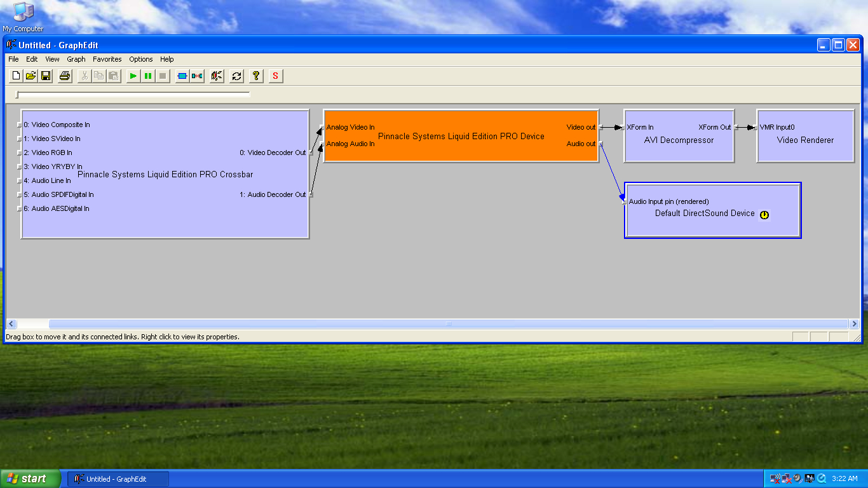Create a new graph with the New icon
The width and height of the screenshot is (868, 488).
click(x=17, y=76)
